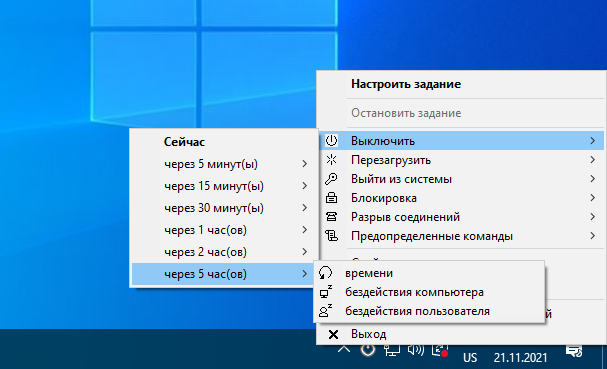Expand the arrow next to Предопределенные команды

point(593,235)
